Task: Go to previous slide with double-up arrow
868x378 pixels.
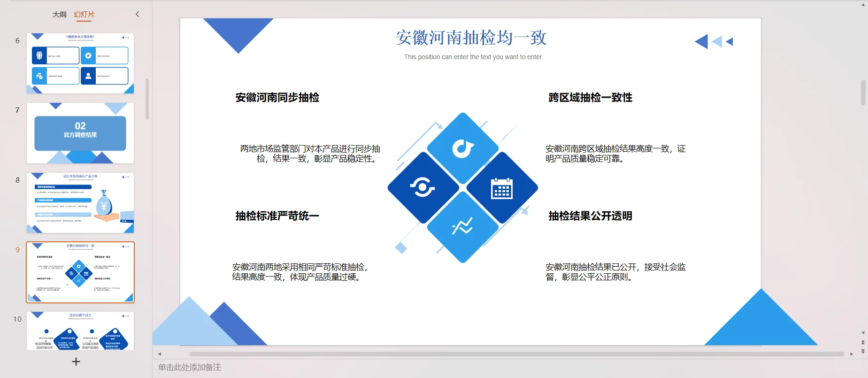Action: pyautogui.click(x=863, y=342)
